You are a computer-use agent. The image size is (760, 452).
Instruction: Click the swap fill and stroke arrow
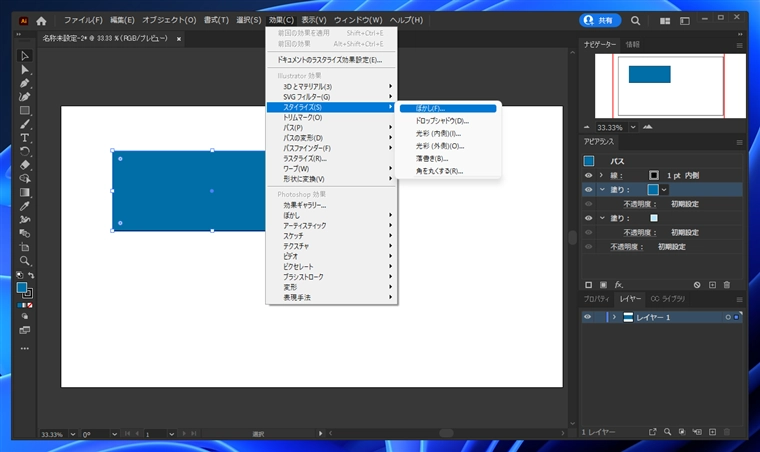(x=31, y=275)
